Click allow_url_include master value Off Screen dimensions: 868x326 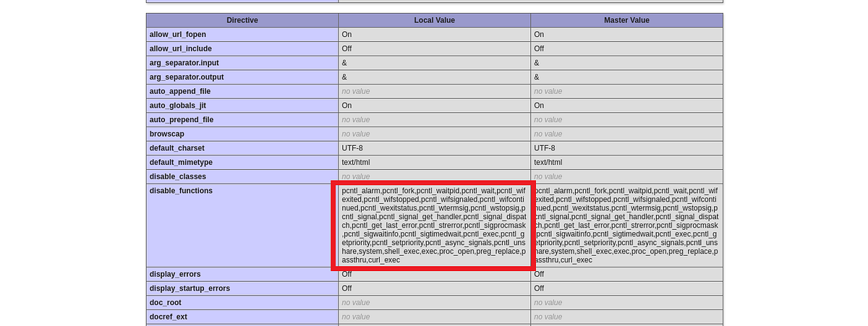[539, 48]
